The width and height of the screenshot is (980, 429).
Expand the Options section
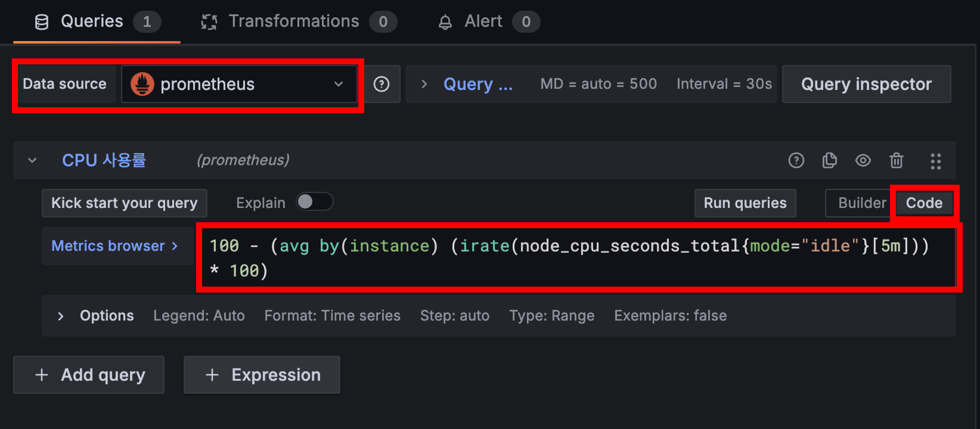pyautogui.click(x=61, y=316)
